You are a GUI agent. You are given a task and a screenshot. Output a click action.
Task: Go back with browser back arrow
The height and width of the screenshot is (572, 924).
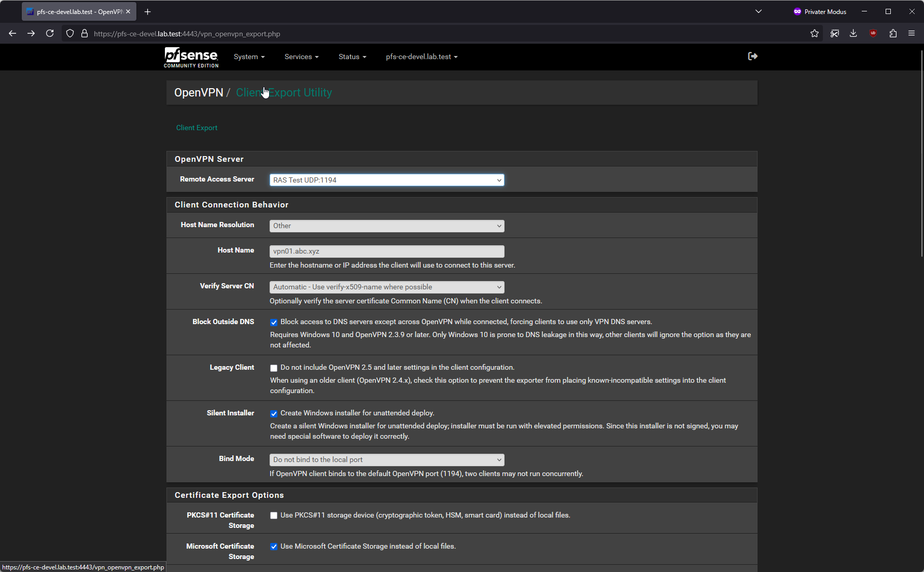pos(12,34)
